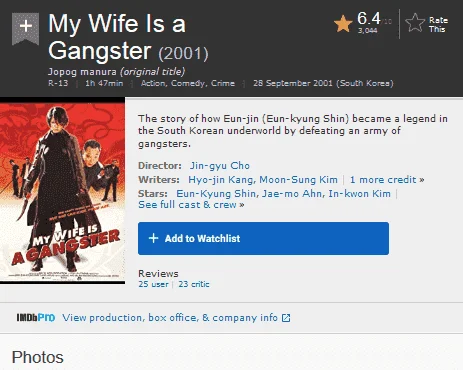
Task: Click the Rate This star outline
Action: click(x=415, y=23)
